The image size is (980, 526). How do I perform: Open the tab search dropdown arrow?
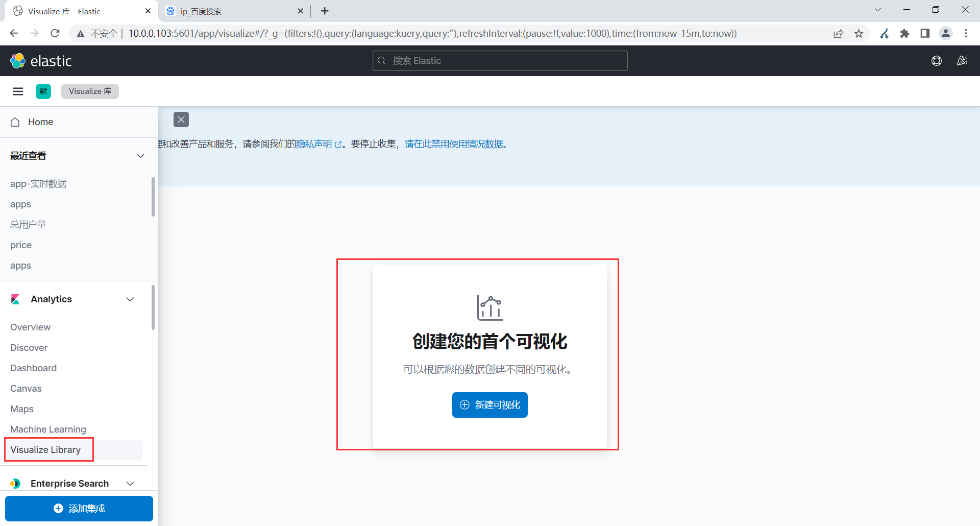pos(878,10)
